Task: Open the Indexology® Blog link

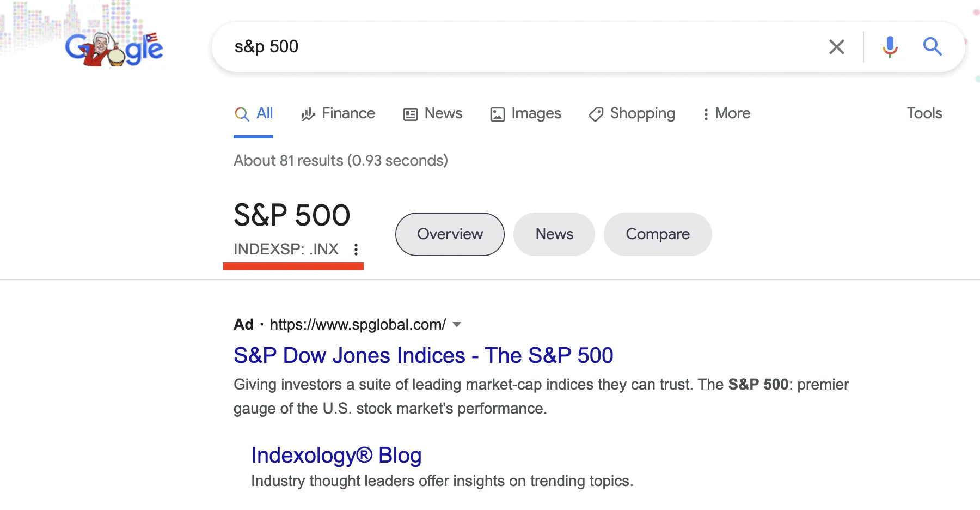Action: (336, 456)
